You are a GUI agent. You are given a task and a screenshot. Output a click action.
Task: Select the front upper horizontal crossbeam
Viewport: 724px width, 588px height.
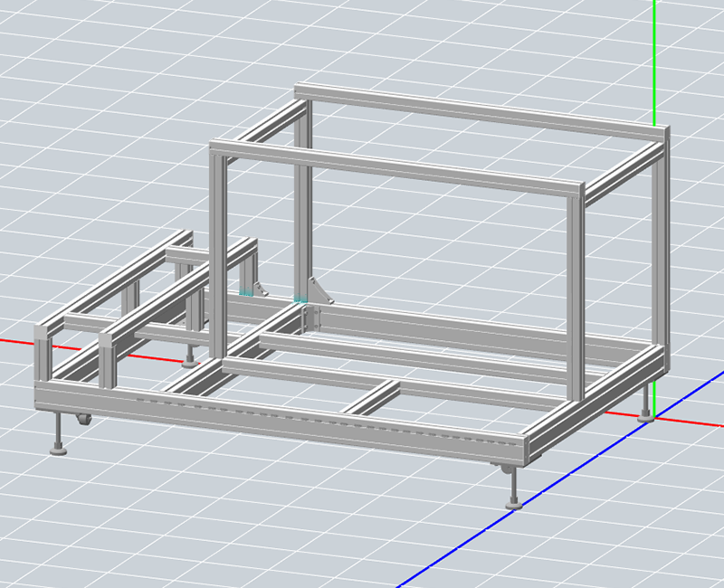[398, 166]
